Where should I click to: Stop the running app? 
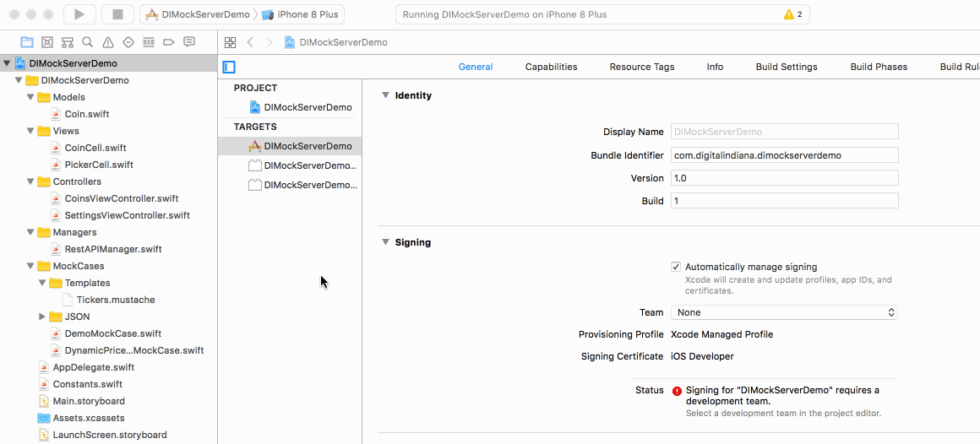point(117,14)
